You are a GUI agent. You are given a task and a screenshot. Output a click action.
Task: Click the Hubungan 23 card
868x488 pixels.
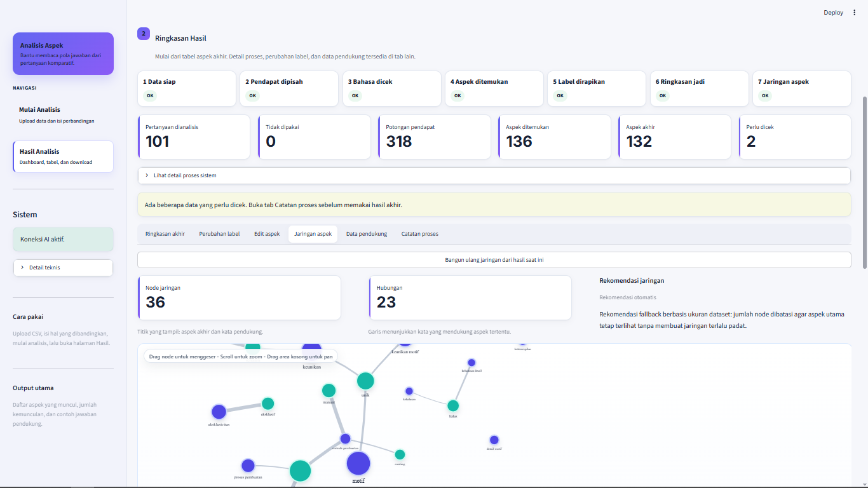coord(470,297)
